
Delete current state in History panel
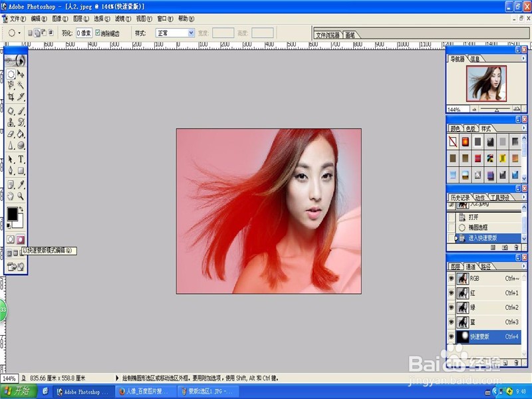pos(517,247)
